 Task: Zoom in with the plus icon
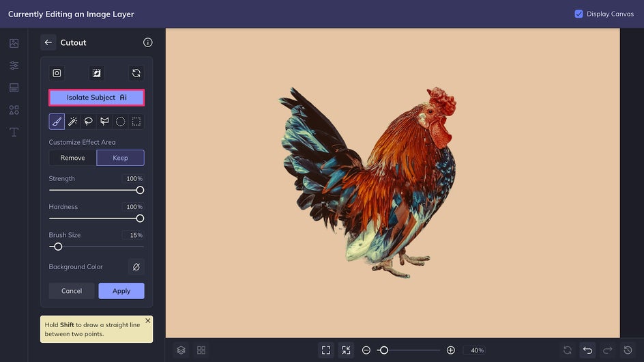point(450,350)
